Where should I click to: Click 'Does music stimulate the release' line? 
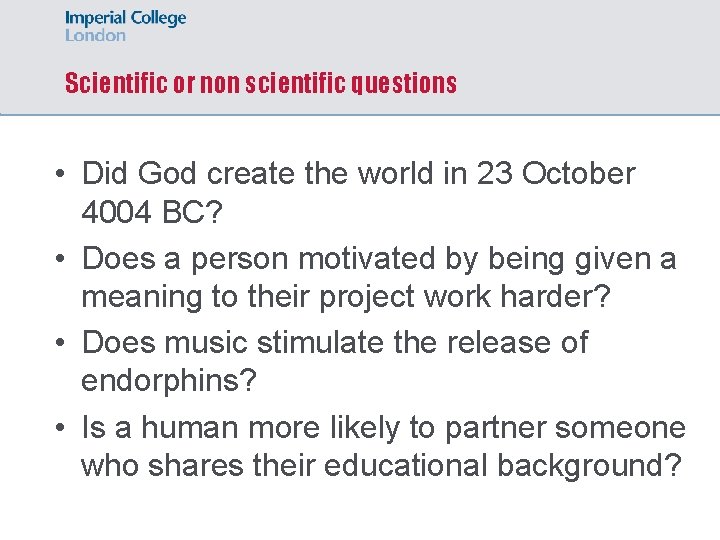[335, 343]
